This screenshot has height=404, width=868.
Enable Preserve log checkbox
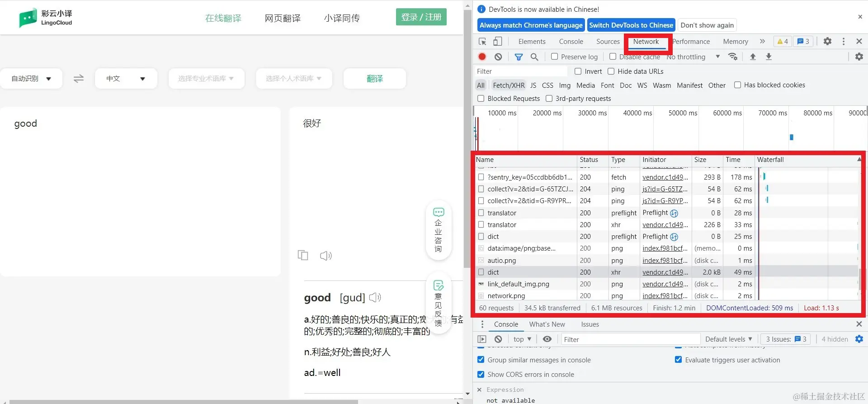554,57
